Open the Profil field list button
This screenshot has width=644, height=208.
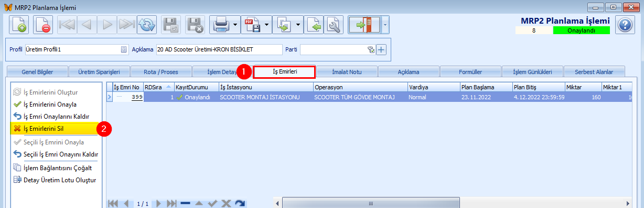(124, 49)
